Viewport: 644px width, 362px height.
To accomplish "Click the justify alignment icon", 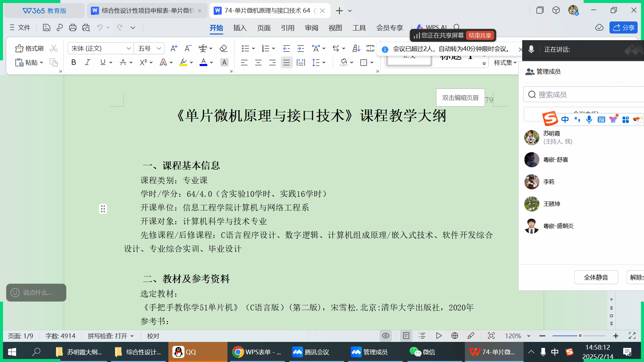I will click(x=286, y=63).
